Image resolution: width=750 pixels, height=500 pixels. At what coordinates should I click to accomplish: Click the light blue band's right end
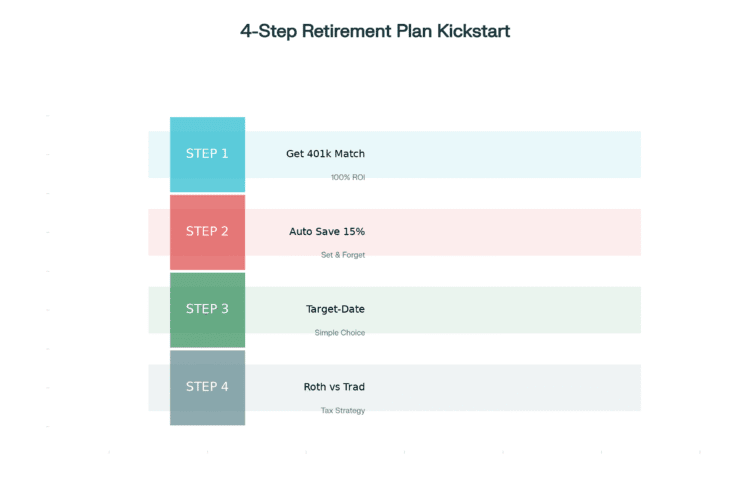click(630, 154)
